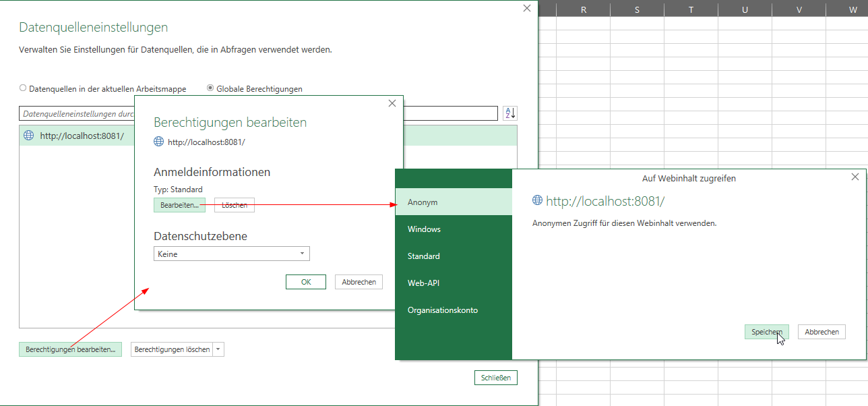Select Globale Berechtigungen radio button

point(210,88)
